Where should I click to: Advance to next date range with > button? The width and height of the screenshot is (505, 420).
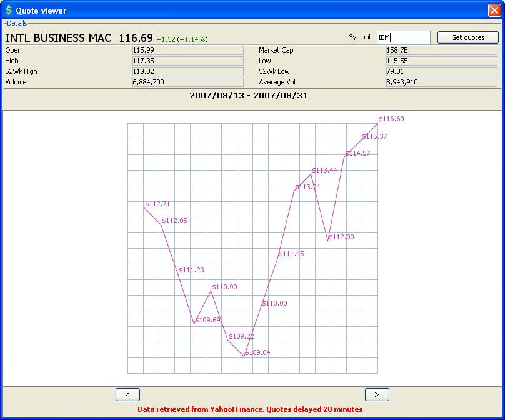point(377,394)
